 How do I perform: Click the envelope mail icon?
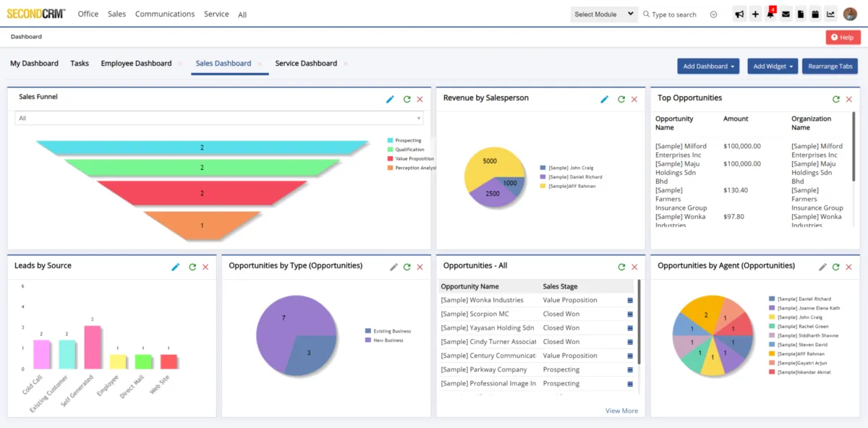point(786,14)
